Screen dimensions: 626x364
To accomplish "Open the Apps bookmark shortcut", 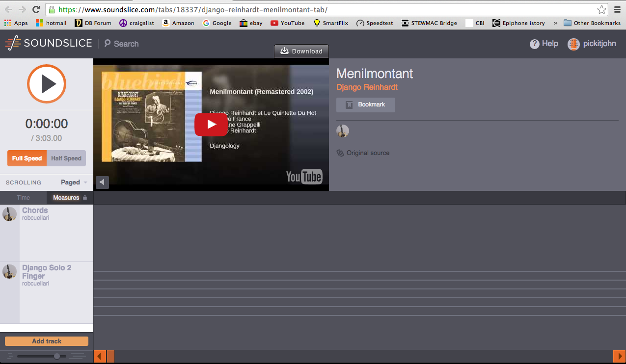I will point(16,23).
